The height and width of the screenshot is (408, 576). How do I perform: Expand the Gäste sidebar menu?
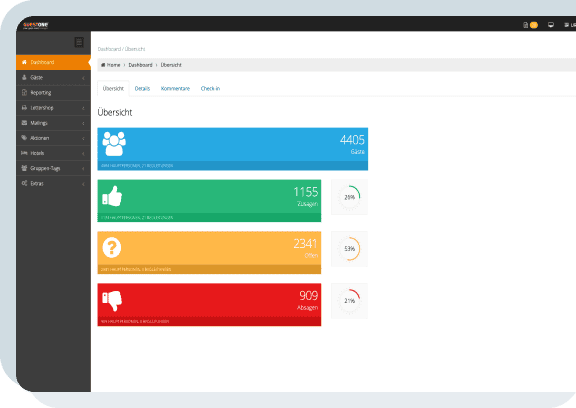(53, 77)
